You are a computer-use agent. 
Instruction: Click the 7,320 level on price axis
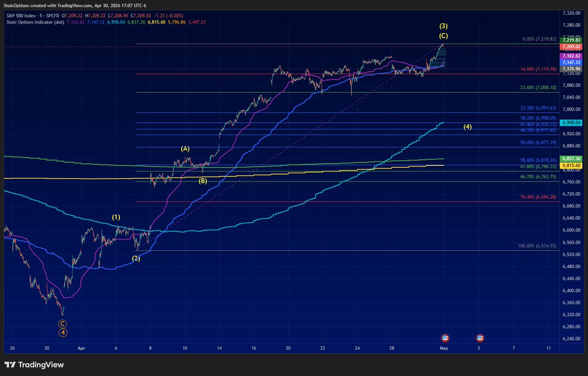570,12
